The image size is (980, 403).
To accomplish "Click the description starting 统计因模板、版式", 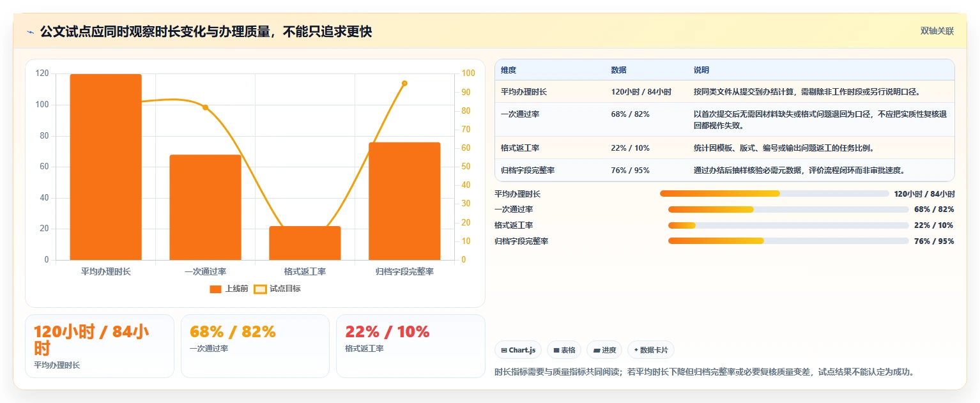I will tap(784, 148).
